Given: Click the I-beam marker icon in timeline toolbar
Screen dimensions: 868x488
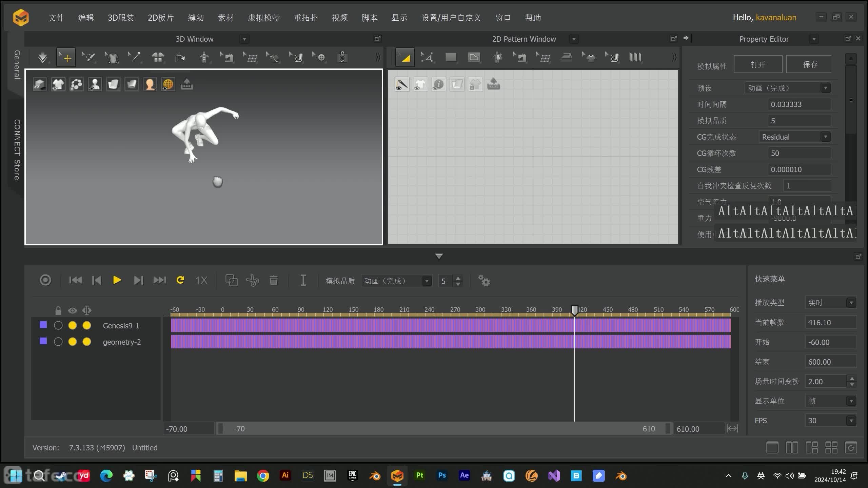Looking at the screenshot, I should (x=303, y=280).
